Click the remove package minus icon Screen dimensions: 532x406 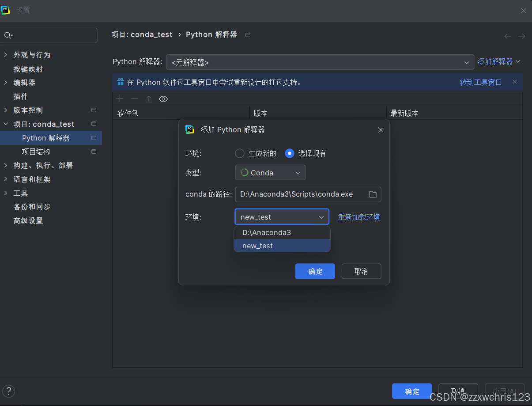[134, 99]
